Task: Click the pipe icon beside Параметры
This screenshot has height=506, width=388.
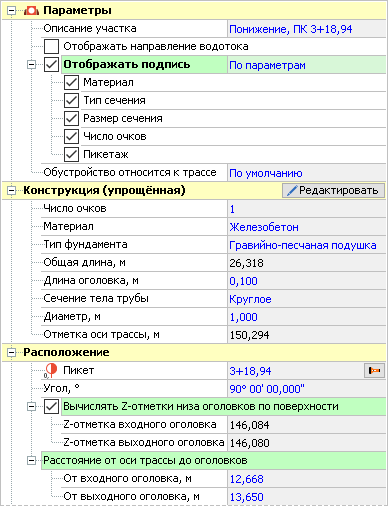Action: tap(32, 10)
